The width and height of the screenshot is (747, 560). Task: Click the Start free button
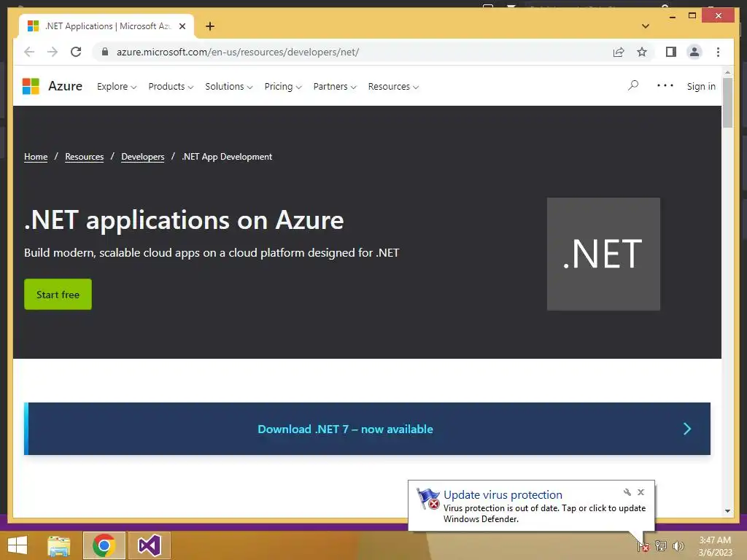click(58, 295)
